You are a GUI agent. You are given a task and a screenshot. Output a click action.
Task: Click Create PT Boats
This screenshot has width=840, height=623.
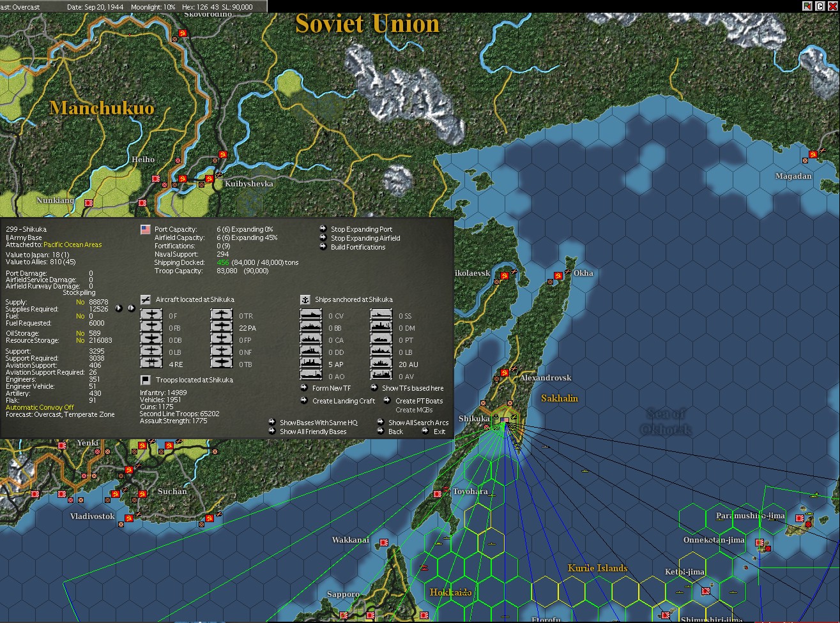419,401
